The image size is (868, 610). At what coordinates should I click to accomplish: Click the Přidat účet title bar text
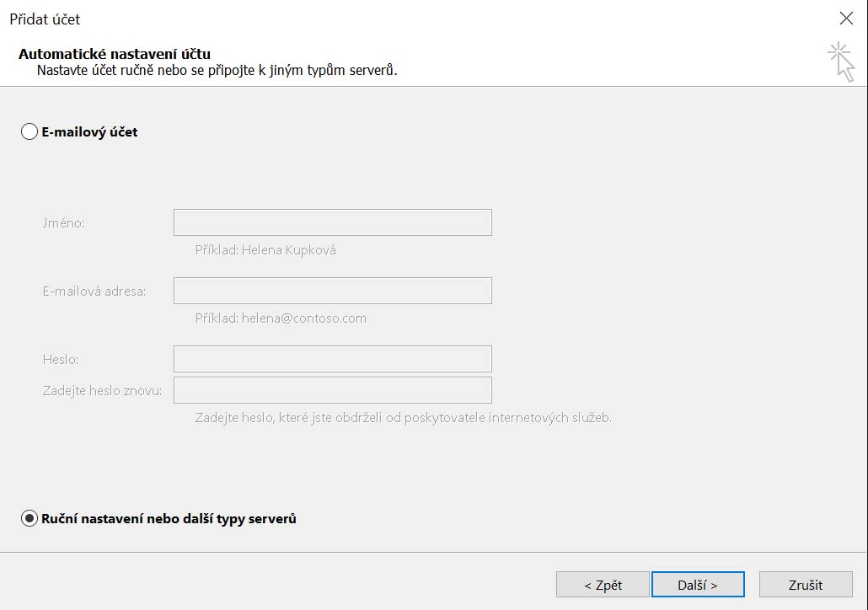coord(45,19)
